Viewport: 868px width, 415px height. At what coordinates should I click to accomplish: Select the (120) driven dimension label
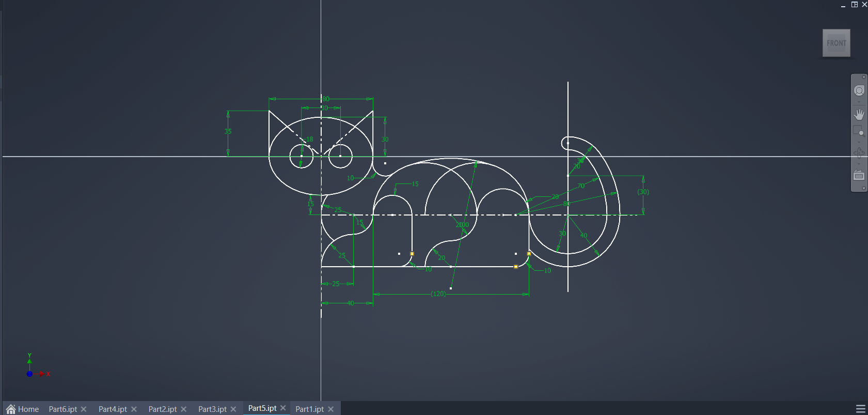click(438, 294)
